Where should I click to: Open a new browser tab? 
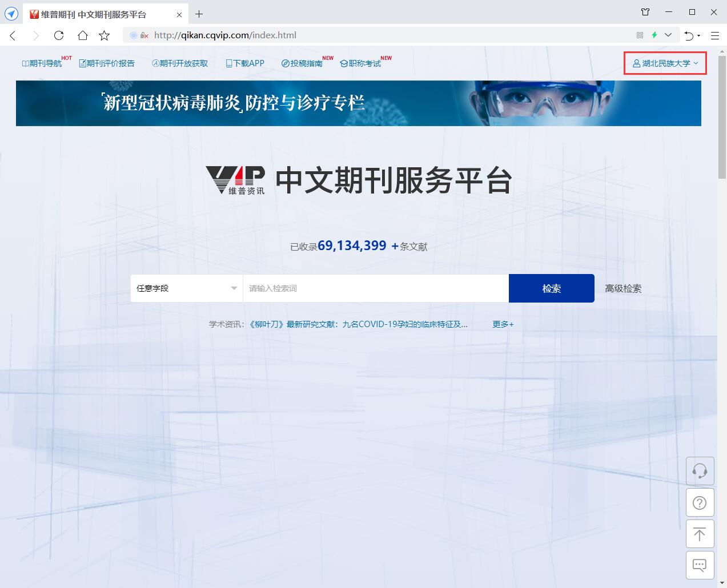click(199, 14)
